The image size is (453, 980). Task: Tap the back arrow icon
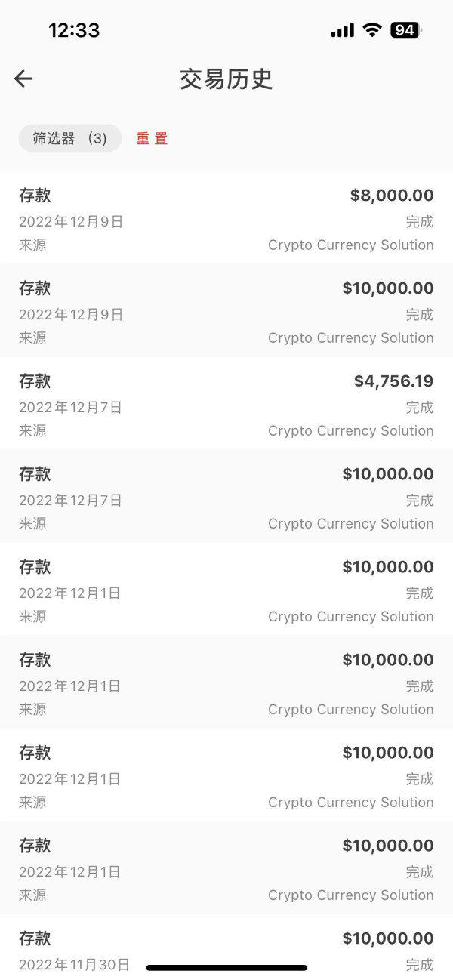click(x=23, y=79)
